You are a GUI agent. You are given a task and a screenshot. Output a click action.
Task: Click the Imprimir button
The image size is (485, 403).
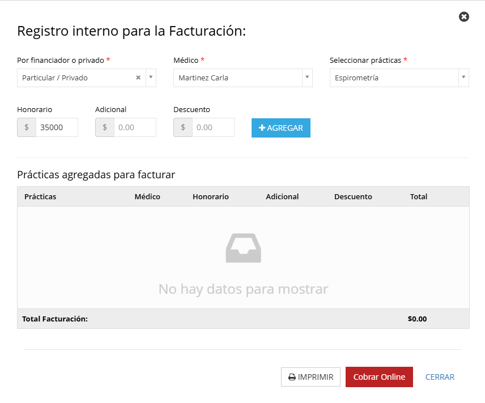[x=311, y=377]
